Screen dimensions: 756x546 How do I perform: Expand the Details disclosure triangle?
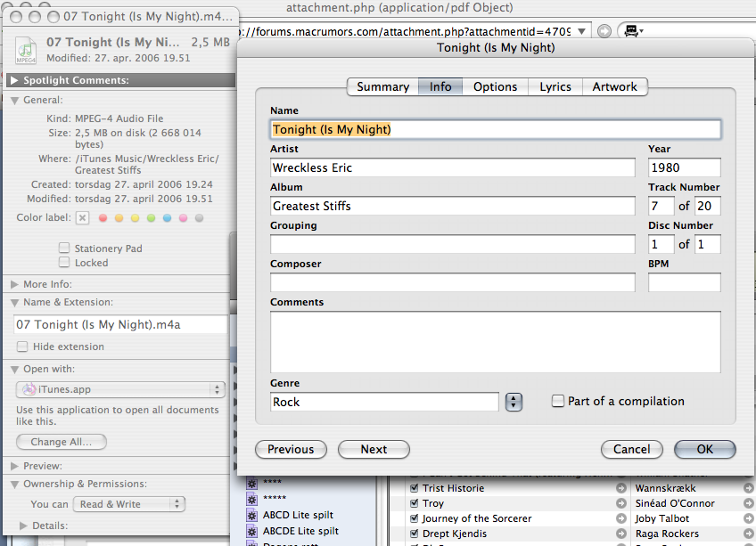(23, 526)
